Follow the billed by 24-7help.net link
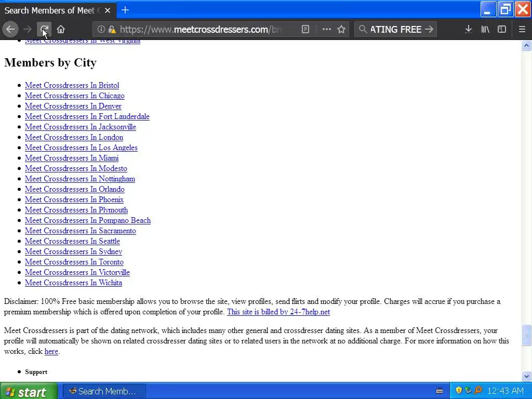The height and width of the screenshot is (399, 532). coord(278,312)
